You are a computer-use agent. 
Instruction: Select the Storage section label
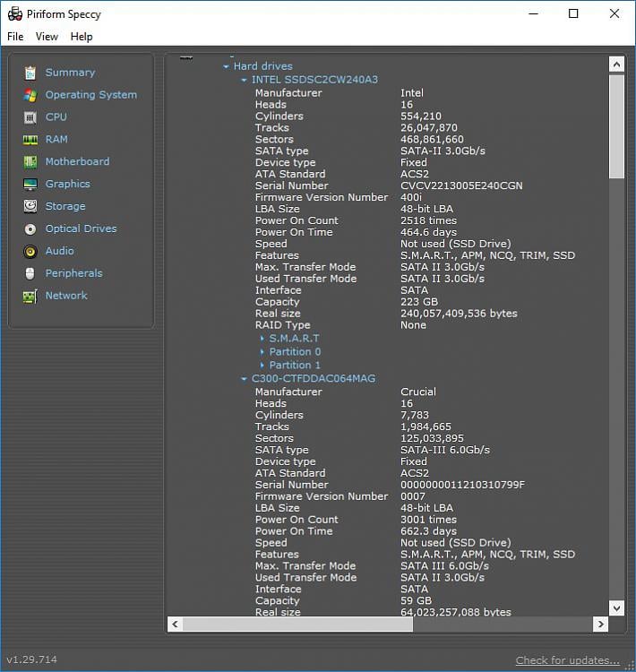click(x=65, y=206)
